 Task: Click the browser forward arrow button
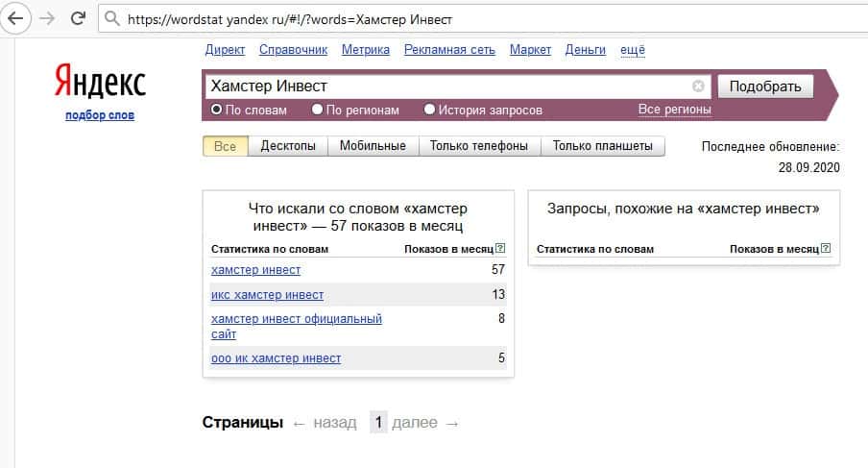[47, 18]
